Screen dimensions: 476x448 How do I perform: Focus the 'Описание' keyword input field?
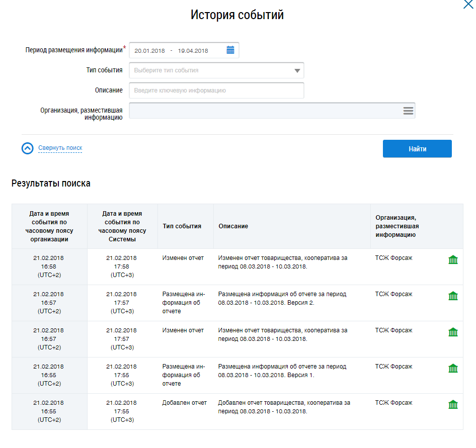(x=216, y=91)
